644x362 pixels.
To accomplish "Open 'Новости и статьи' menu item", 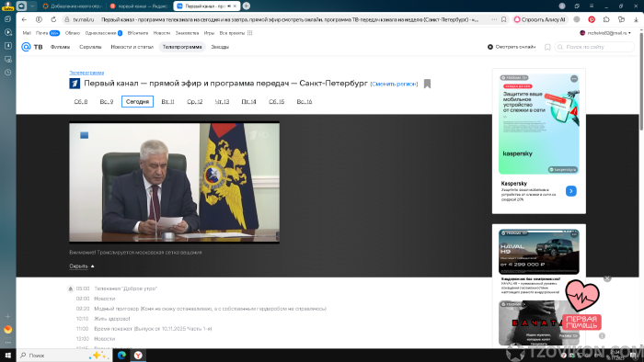I will 132,47.
